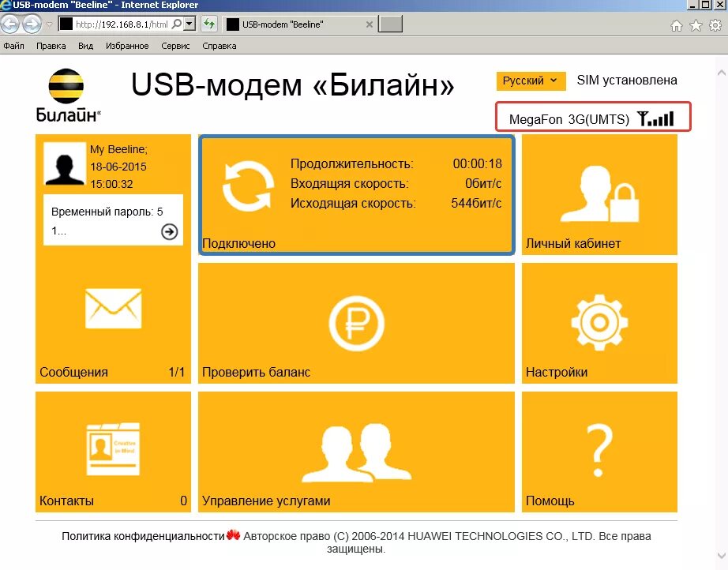Click the compatibility refresh icon
This screenshot has width=728, height=570.
coord(209,24)
